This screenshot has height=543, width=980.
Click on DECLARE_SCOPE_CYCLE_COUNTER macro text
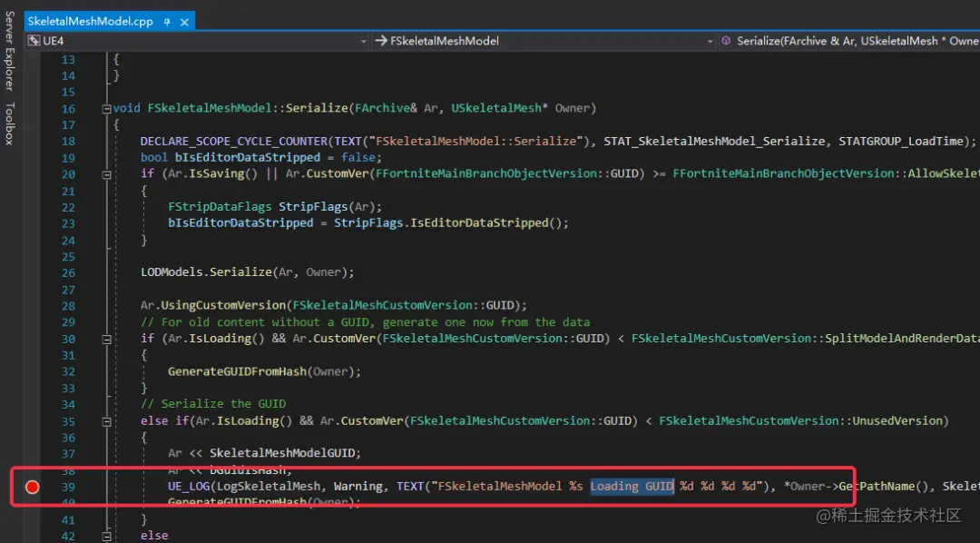coord(236,142)
